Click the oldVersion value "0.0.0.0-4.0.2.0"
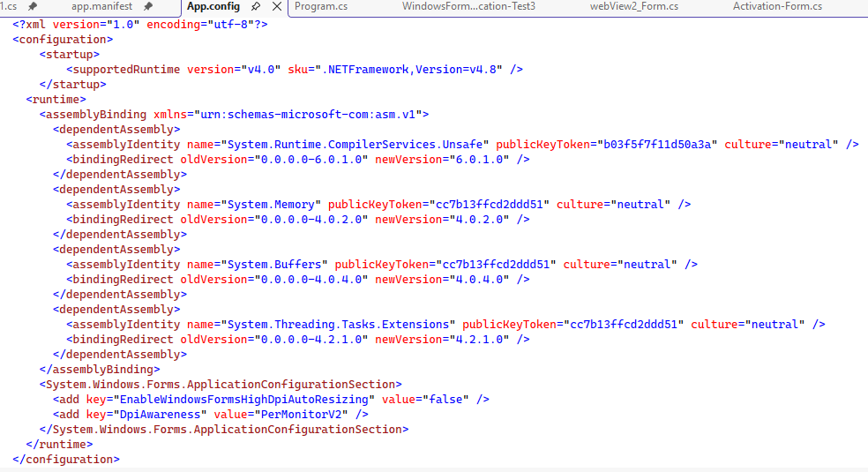868x472 pixels. click(x=311, y=219)
